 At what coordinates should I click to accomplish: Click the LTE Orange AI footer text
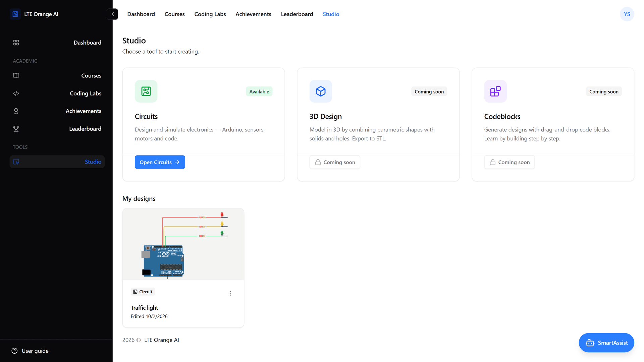tap(162, 340)
